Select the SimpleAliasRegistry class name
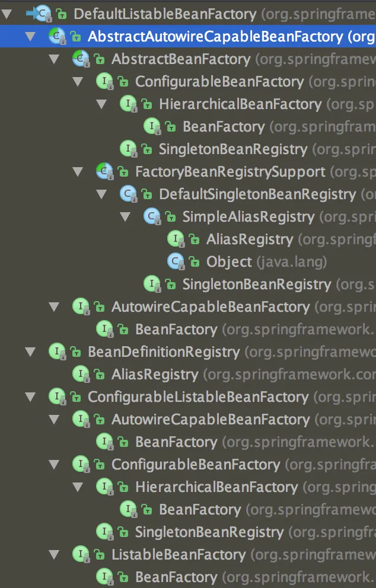Screen dimensions: 376x588 [248, 217]
